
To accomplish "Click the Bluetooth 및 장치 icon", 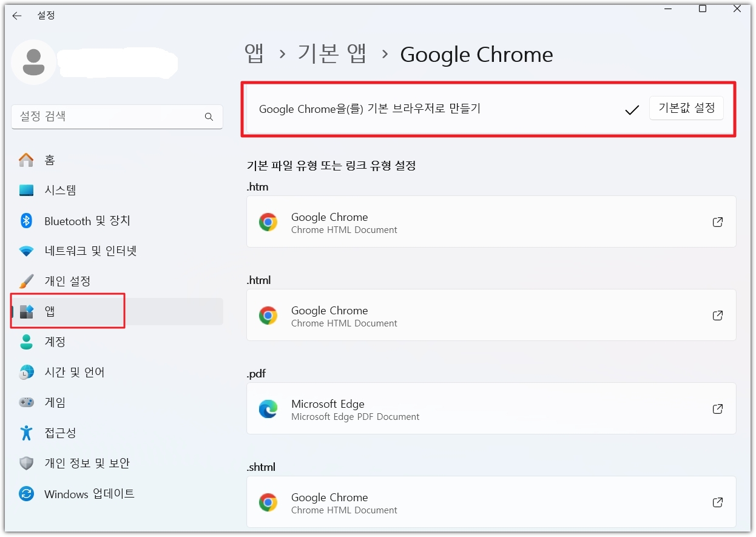I will pyautogui.click(x=26, y=221).
